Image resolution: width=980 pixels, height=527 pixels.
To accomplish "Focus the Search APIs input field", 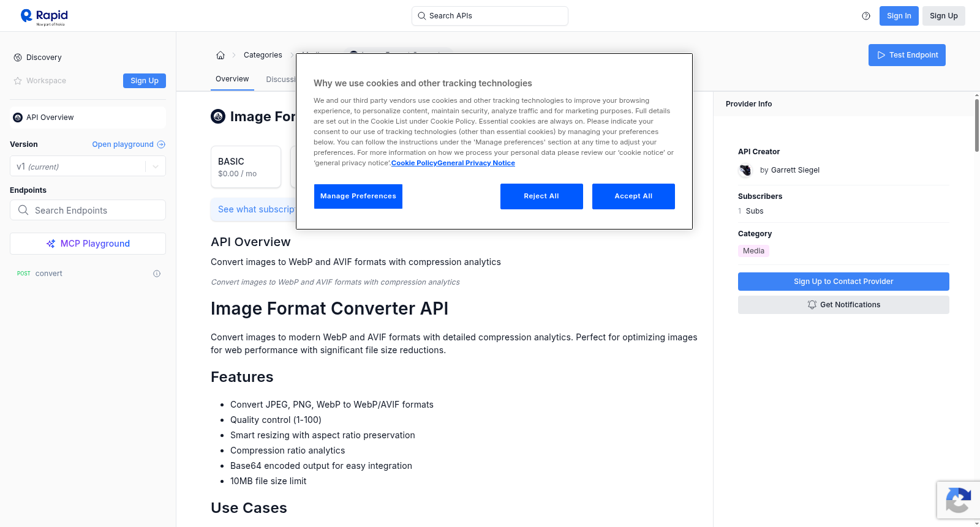I will point(490,16).
